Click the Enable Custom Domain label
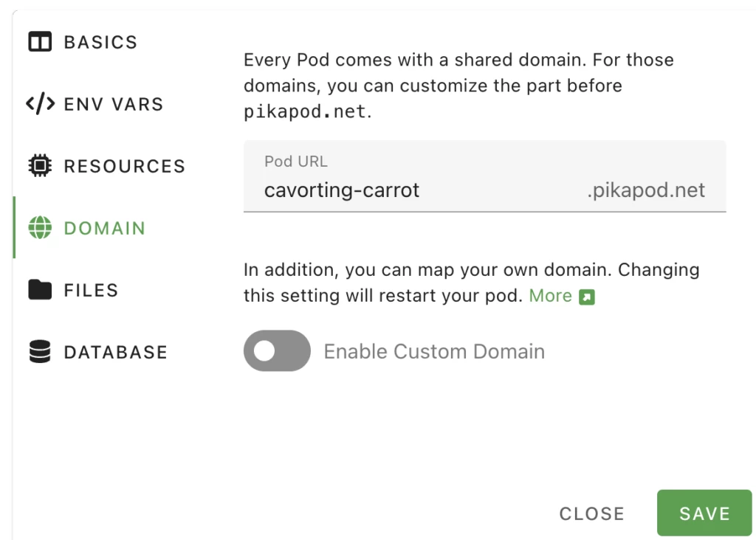Viewport: 756px width, 540px height. tap(434, 351)
